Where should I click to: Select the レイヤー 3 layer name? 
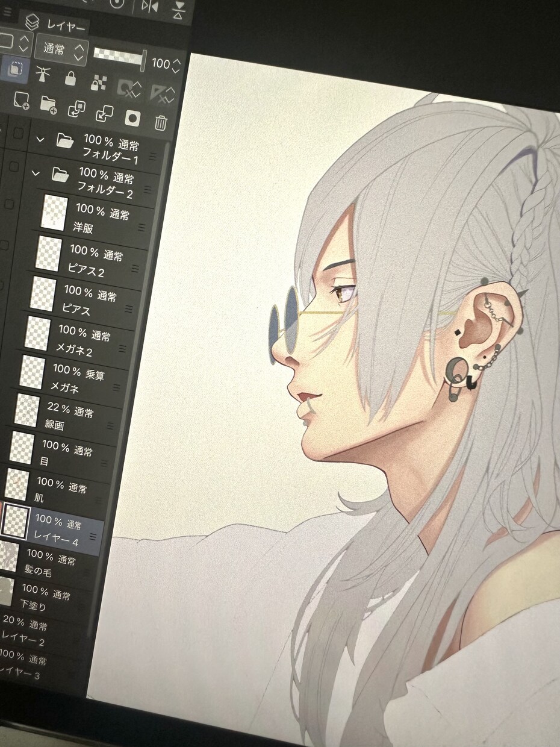19,674
